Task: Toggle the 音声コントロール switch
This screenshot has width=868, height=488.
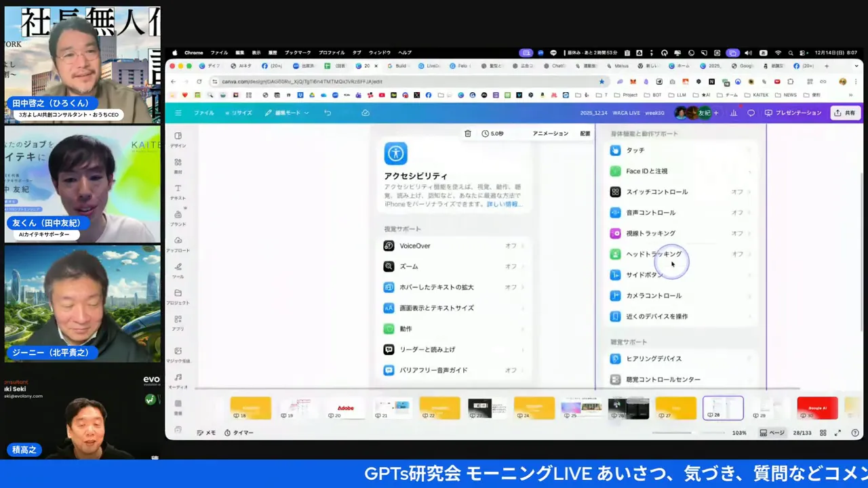Action: pos(737,212)
